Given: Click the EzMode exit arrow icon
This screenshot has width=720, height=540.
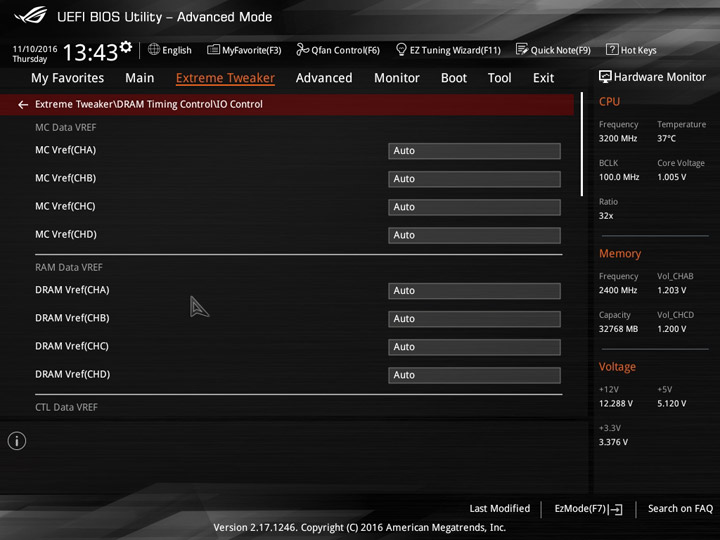Looking at the screenshot, I should pyautogui.click(x=617, y=509).
